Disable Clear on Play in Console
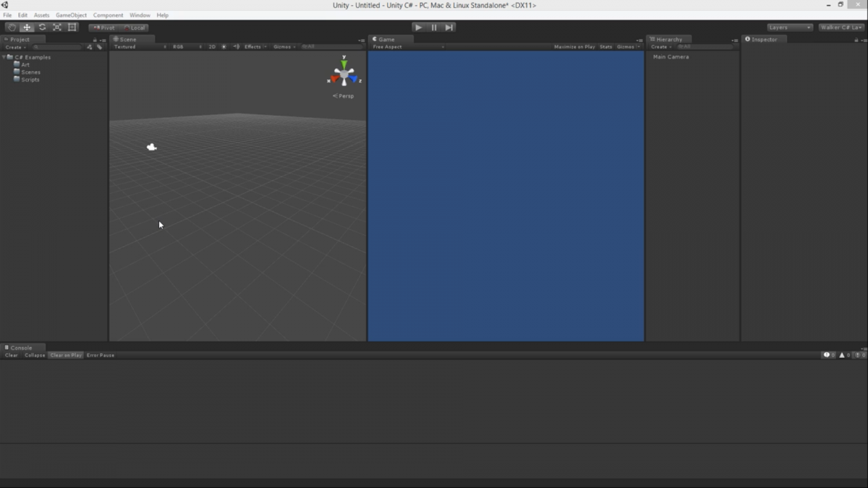 pyautogui.click(x=66, y=355)
